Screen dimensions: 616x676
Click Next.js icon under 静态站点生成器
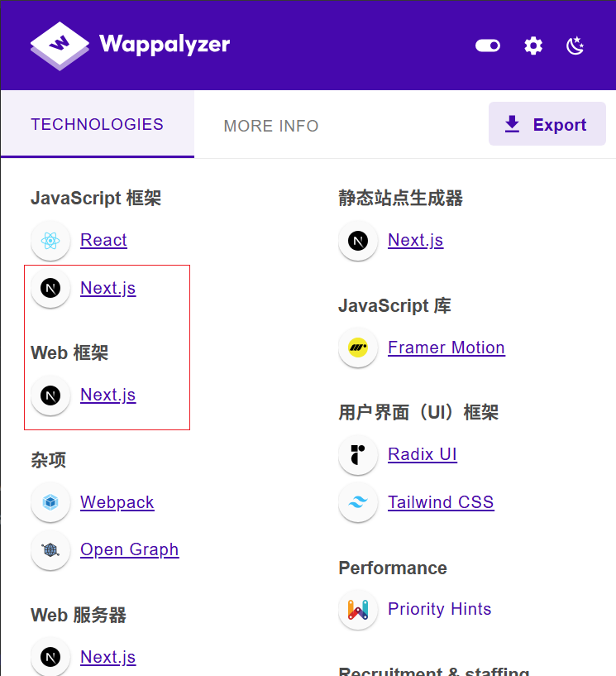click(x=358, y=241)
